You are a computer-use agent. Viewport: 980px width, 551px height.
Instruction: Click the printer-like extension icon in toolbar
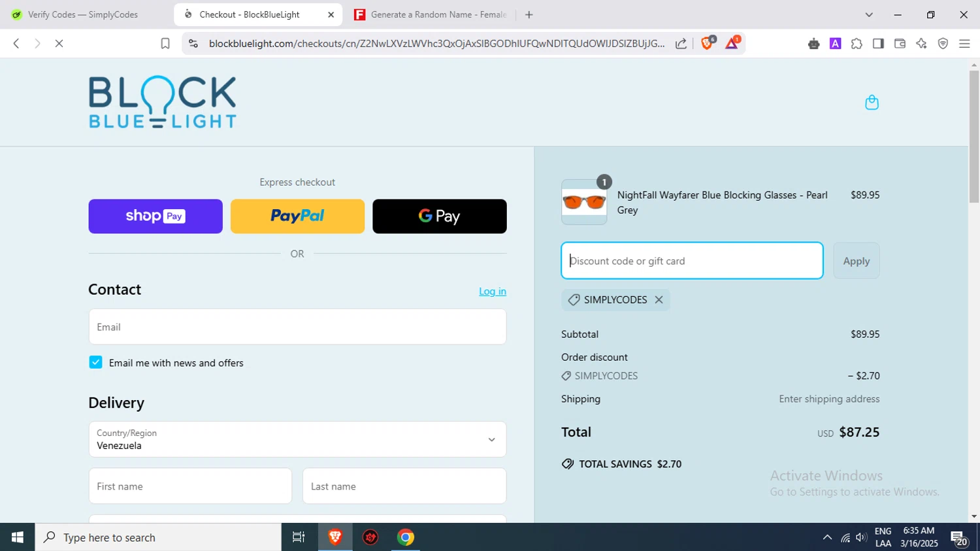pos(813,43)
